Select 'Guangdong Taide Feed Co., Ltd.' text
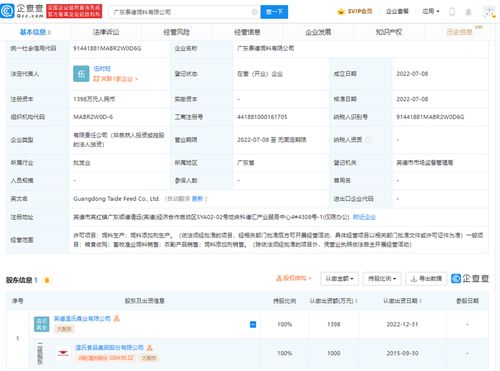The width and height of the screenshot is (500, 371). [116, 199]
